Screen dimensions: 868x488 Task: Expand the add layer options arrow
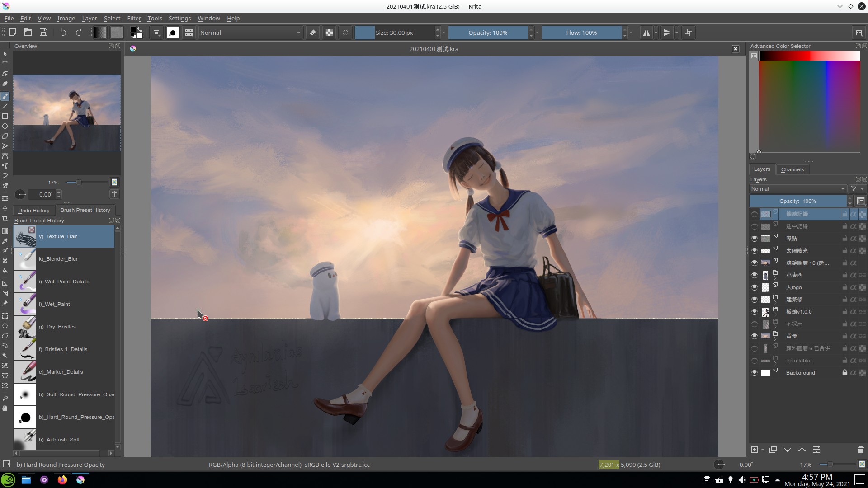[x=763, y=450]
